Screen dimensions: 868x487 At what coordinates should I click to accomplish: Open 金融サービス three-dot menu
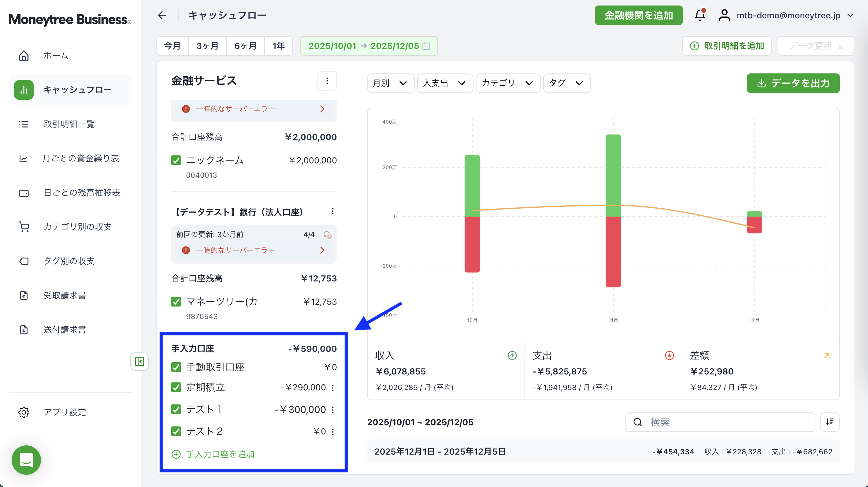327,81
